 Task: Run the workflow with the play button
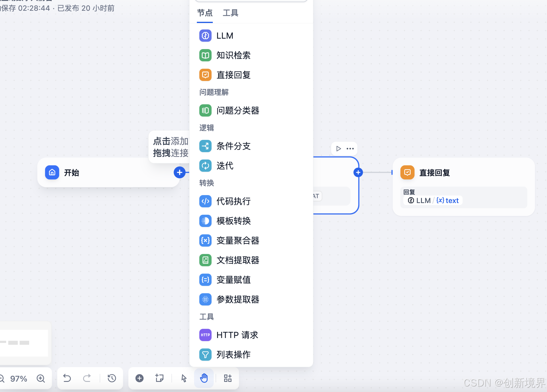pyautogui.click(x=339, y=148)
